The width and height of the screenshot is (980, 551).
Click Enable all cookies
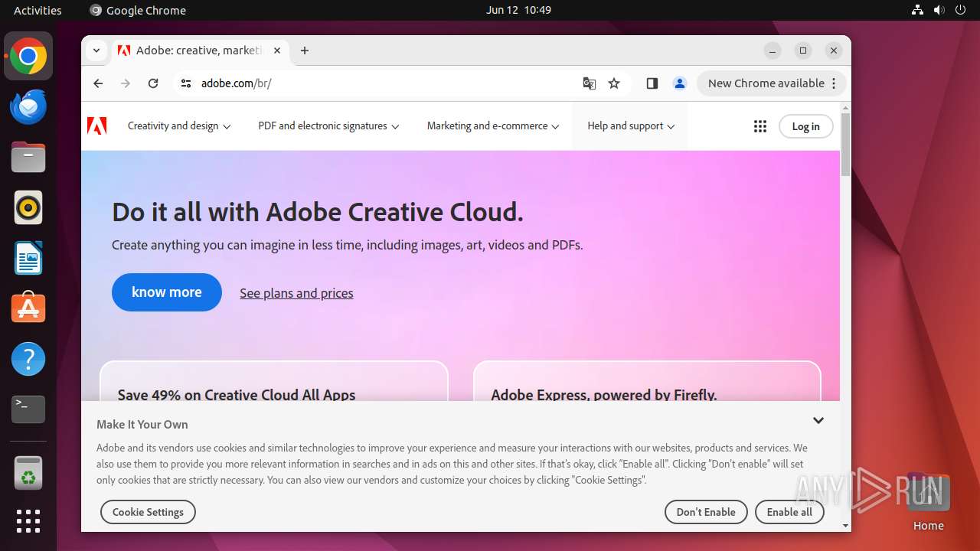click(x=789, y=512)
